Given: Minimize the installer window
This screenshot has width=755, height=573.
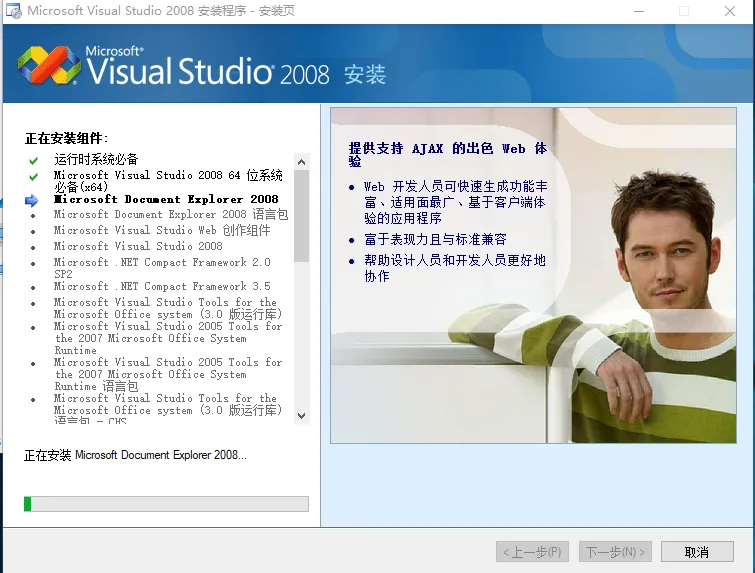Looking at the screenshot, I should (639, 11).
